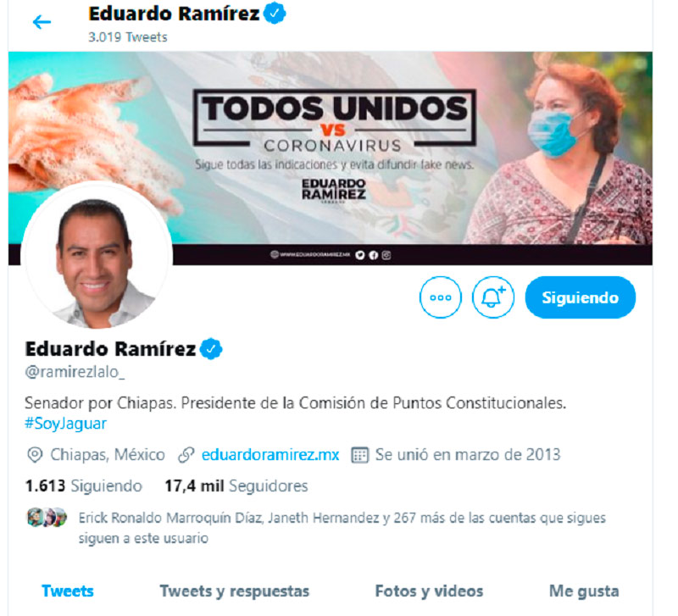
Task: Click the verified badge beside header name
Action: point(275,14)
